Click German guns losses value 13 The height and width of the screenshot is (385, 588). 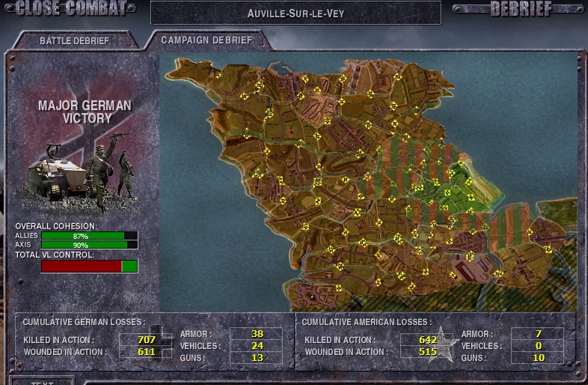[257, 357]
